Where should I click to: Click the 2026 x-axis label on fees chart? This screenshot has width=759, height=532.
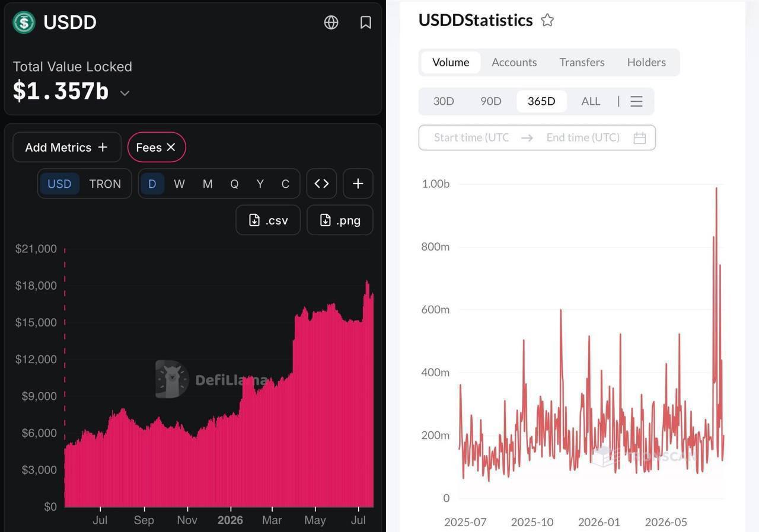pos(230,520)
